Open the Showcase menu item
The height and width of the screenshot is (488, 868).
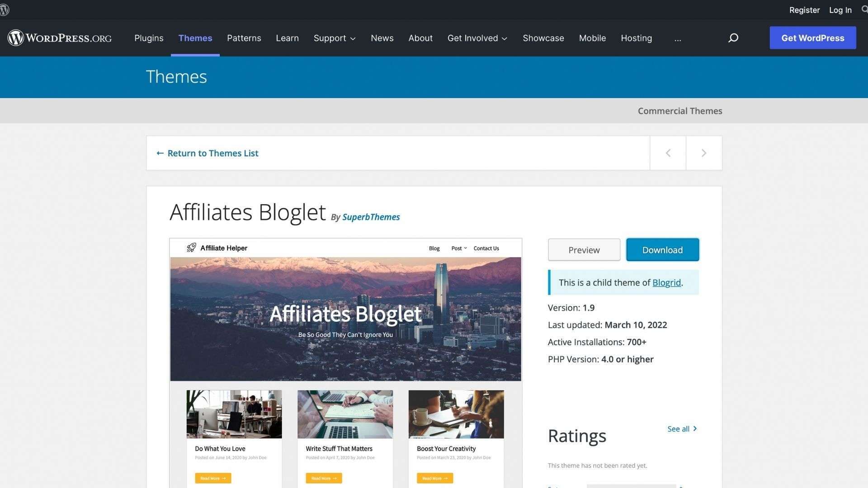pyautogui.click(x=543, y=38)
